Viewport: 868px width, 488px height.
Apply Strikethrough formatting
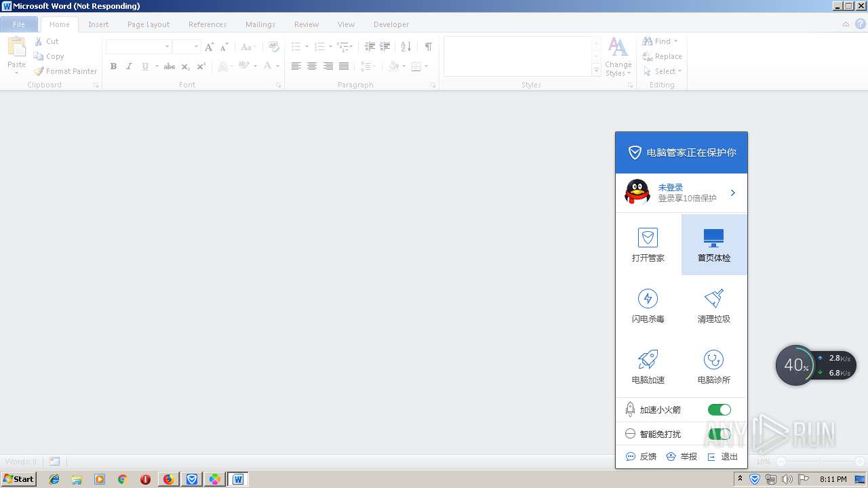(170, 66)
